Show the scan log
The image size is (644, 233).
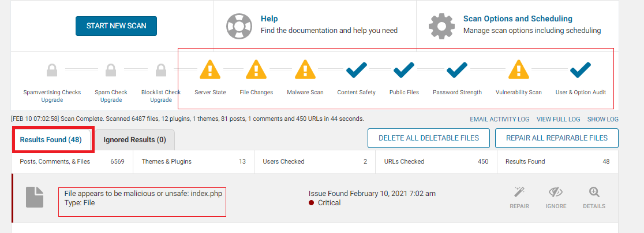click(602, 119)
